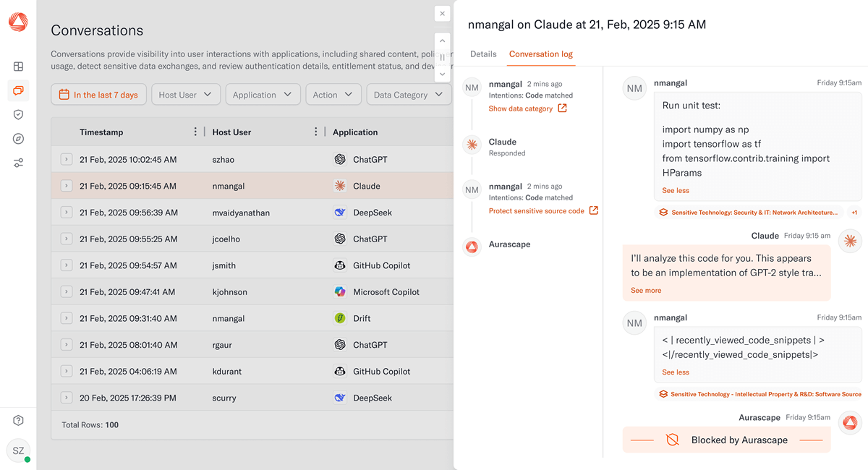
Task: Click the GitHub Copilot icon in kdurant's row
Action: tap(340, 372)
